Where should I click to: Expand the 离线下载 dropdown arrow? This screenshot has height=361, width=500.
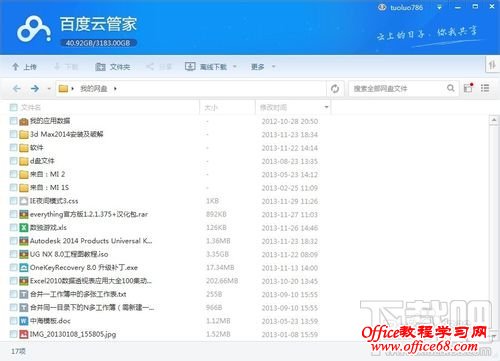[235, 67]
